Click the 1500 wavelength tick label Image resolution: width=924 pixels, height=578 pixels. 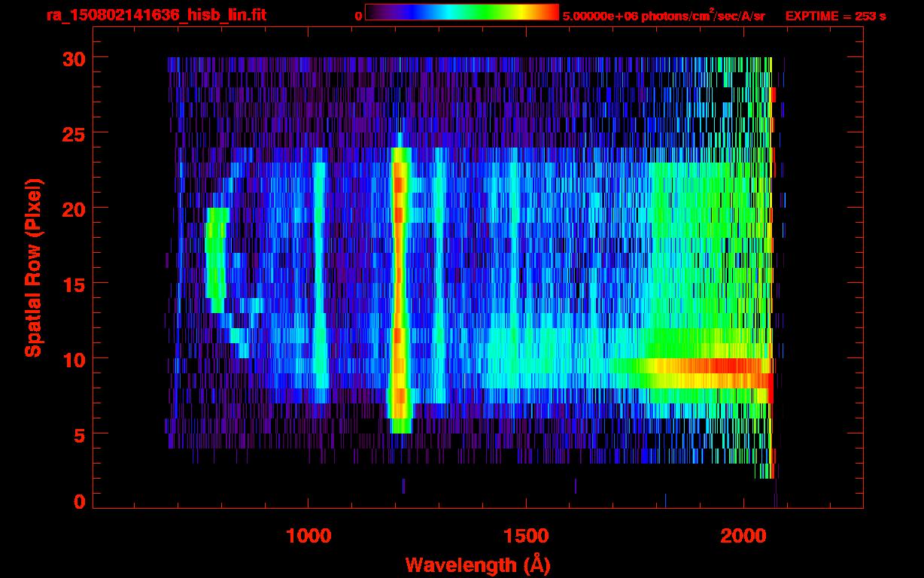[x=526, y=535]
